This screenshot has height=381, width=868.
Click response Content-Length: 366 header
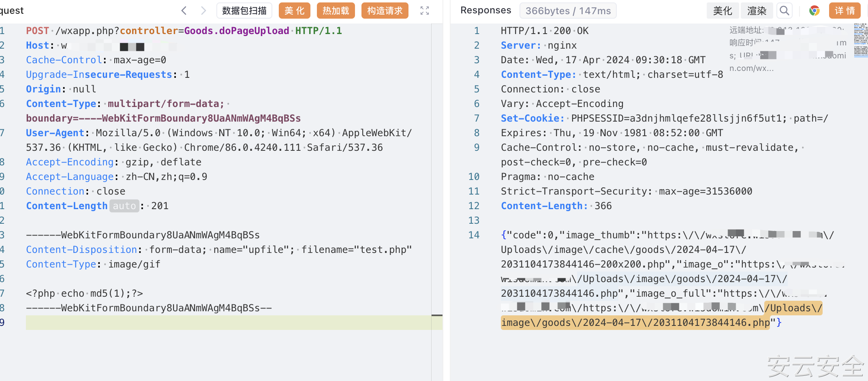point(556,206)
